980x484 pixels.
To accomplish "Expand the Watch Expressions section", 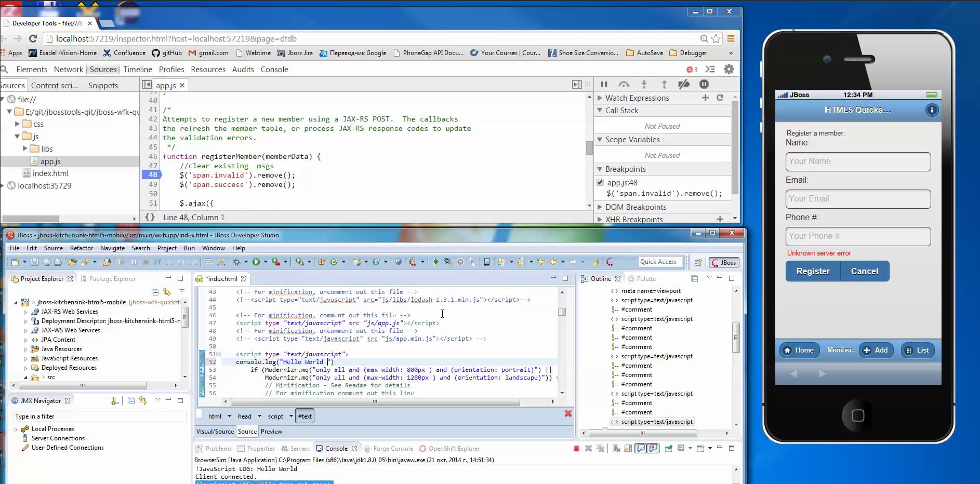I will (x=600, y=98).
